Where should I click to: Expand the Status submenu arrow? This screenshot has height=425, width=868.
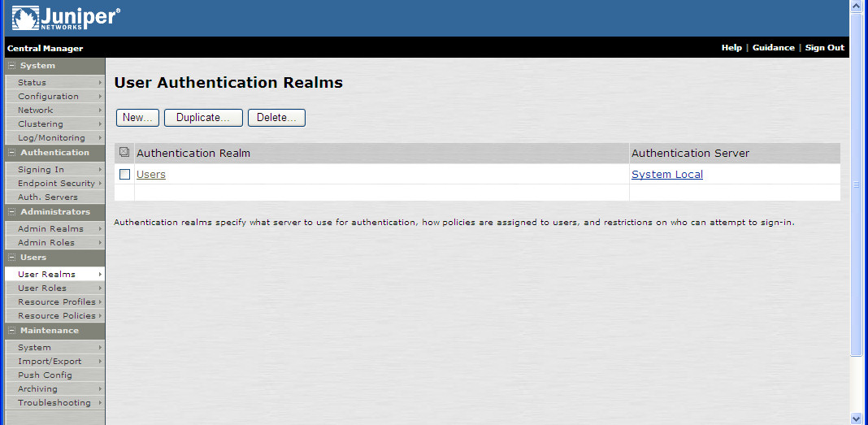101,83
